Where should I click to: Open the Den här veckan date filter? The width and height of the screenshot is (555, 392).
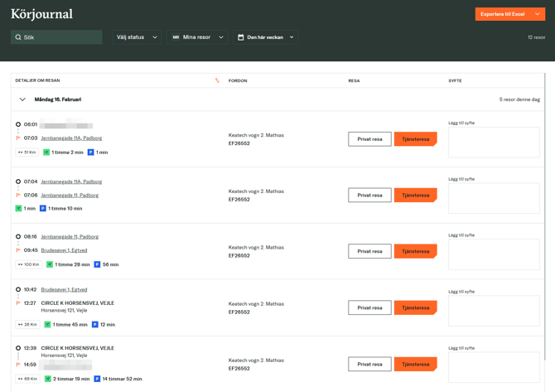266,37
